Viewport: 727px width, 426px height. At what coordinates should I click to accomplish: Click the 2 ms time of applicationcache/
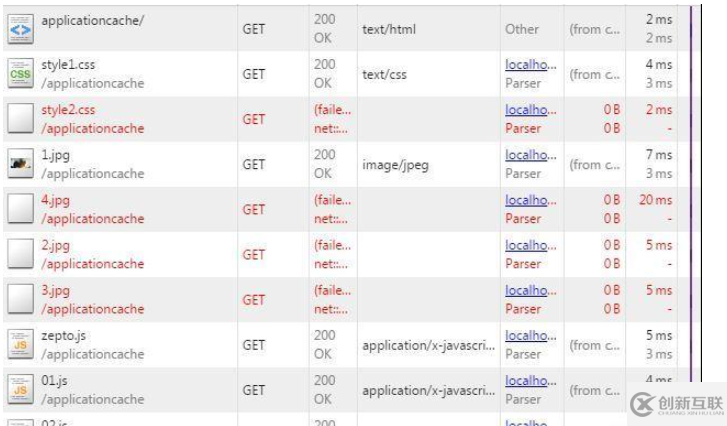coord(659,19)
